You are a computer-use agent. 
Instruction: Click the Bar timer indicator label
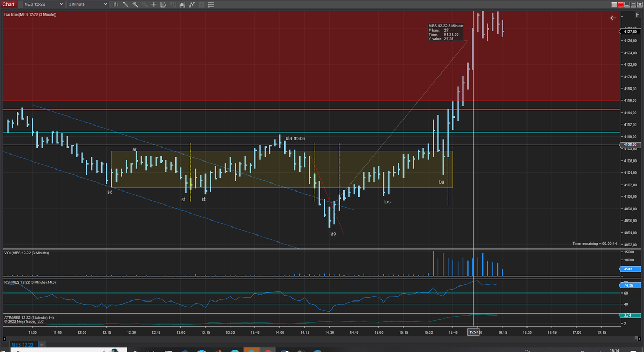pyautogui.click(x=30, y=14)
